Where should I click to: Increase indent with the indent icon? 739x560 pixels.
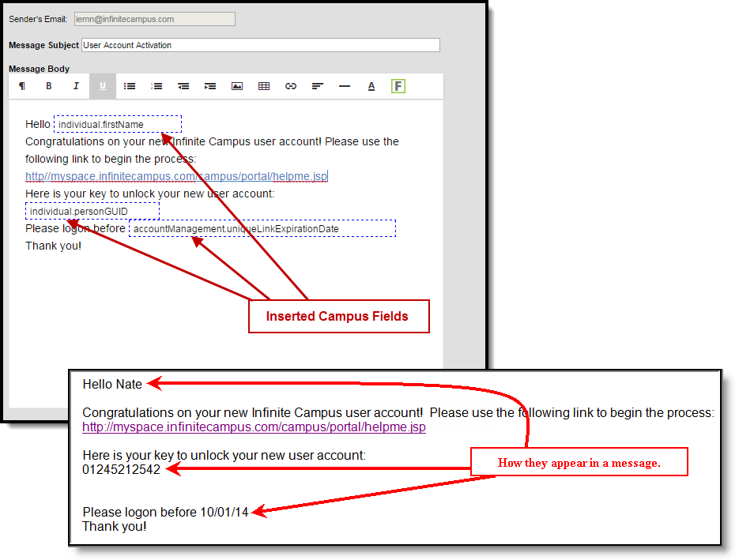210,86
